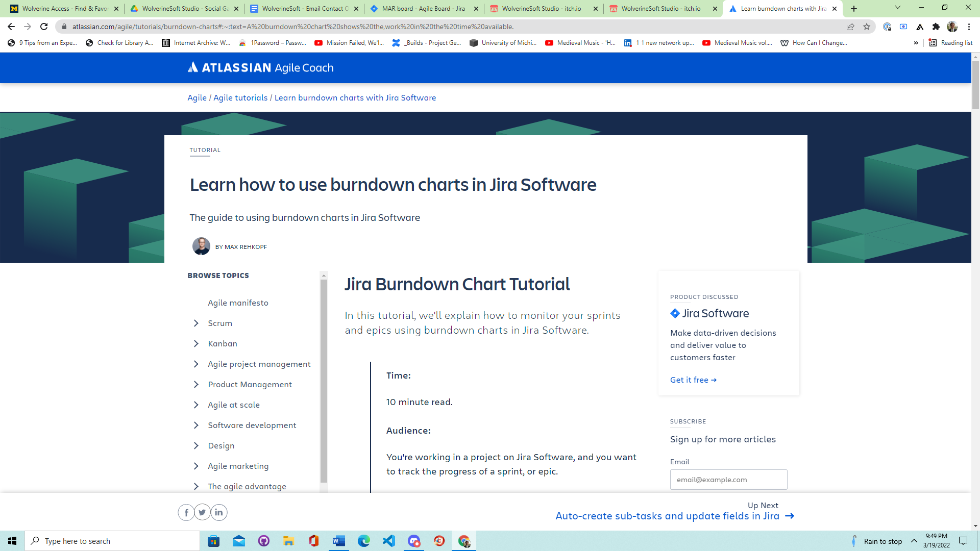The height and width of the screenshot is (551, 980).
Task: Click the Jira Software product link
Action: click(x=709, y=313)
